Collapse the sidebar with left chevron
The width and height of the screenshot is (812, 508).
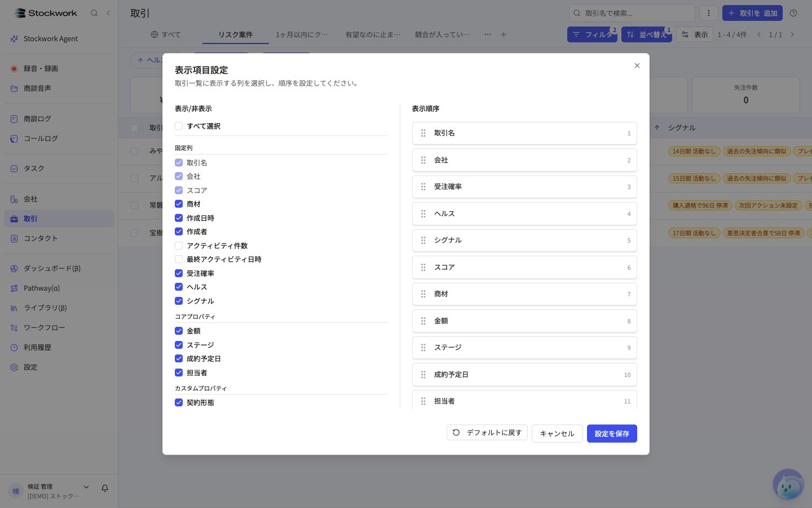[108, 13]
